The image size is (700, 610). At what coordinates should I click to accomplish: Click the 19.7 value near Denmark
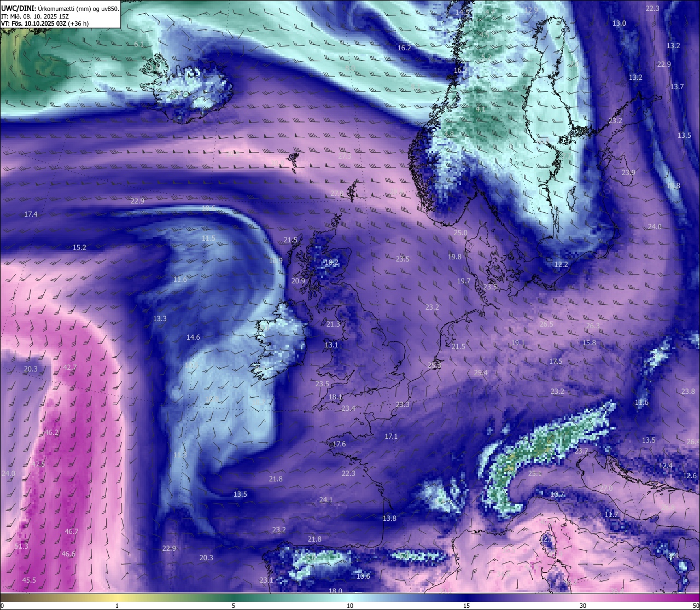point(464,281)
